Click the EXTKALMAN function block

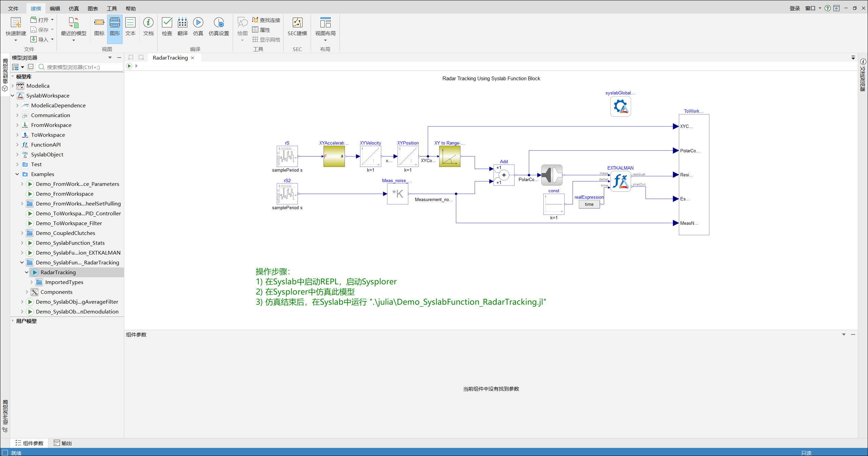click(620, 181)
